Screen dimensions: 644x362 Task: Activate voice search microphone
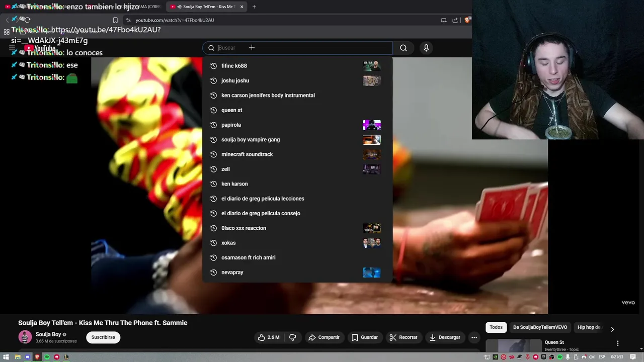[426, 48]
